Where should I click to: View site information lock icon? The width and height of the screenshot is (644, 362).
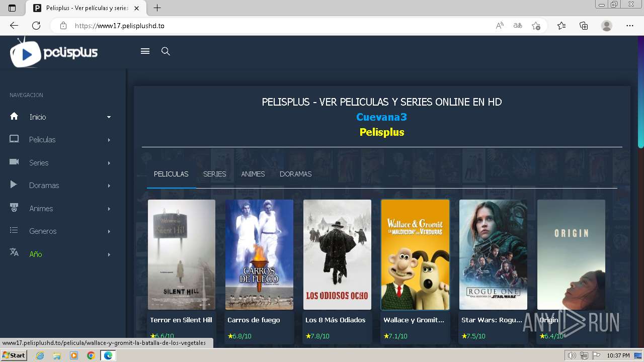pyautogui.click(x=63, y=26)
